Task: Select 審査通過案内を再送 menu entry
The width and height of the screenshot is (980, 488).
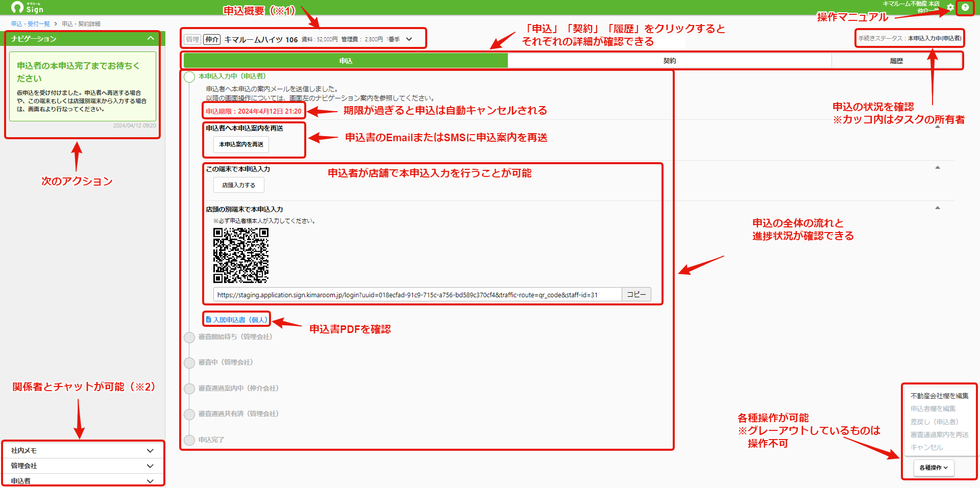Action: (x=939, y=434)
